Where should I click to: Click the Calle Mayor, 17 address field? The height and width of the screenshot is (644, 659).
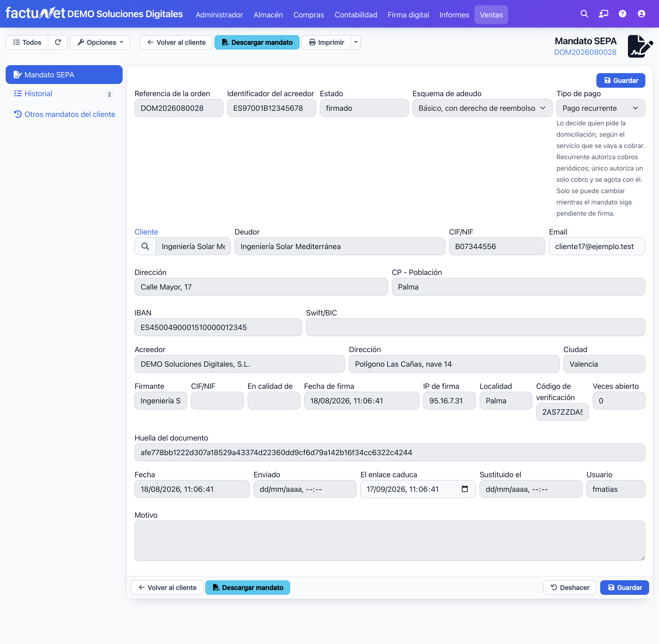[261, 287]
